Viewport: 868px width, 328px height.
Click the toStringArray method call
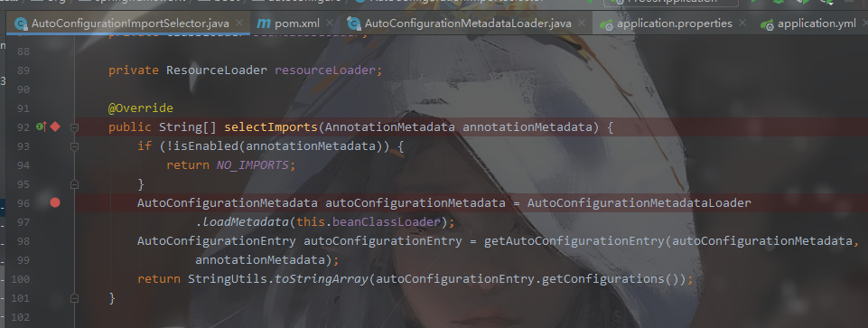322,278
